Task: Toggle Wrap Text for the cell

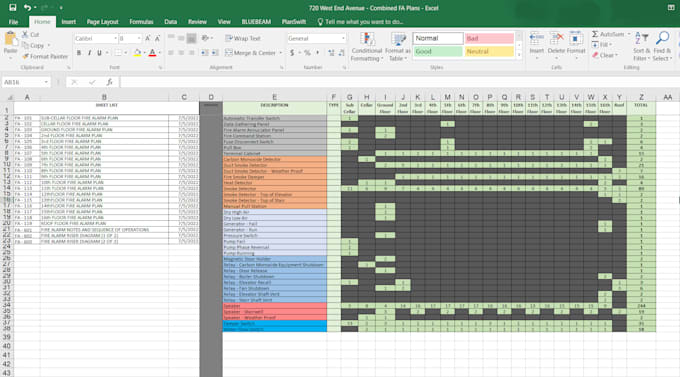Action: (243, 39)
